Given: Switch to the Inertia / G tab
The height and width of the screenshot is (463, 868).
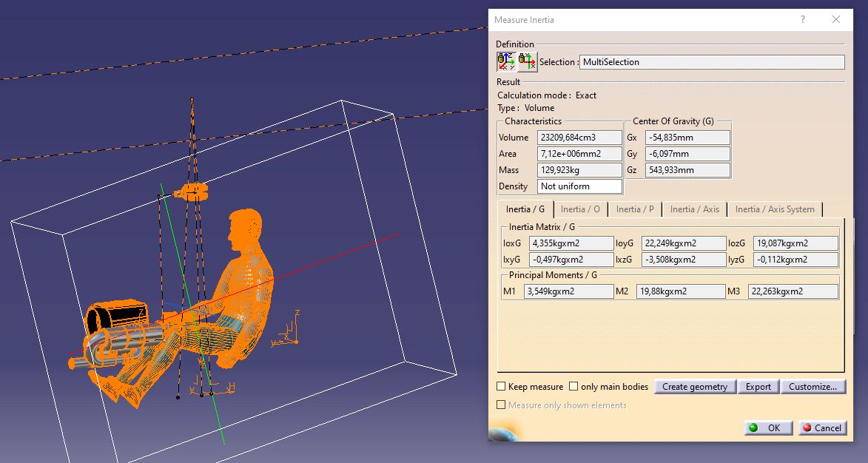Looking at the screenshot, I should click(x=525, y=209).
